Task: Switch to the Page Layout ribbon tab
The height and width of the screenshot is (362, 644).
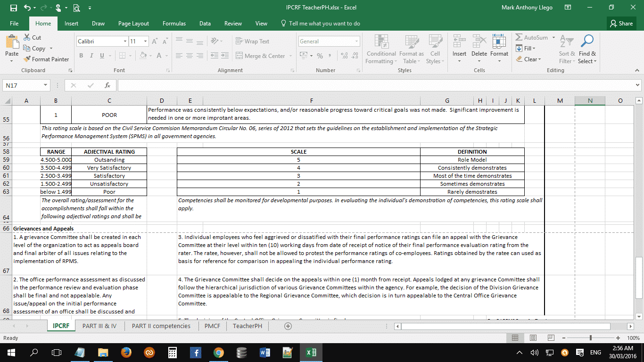Action: click(x=133, y=24)
